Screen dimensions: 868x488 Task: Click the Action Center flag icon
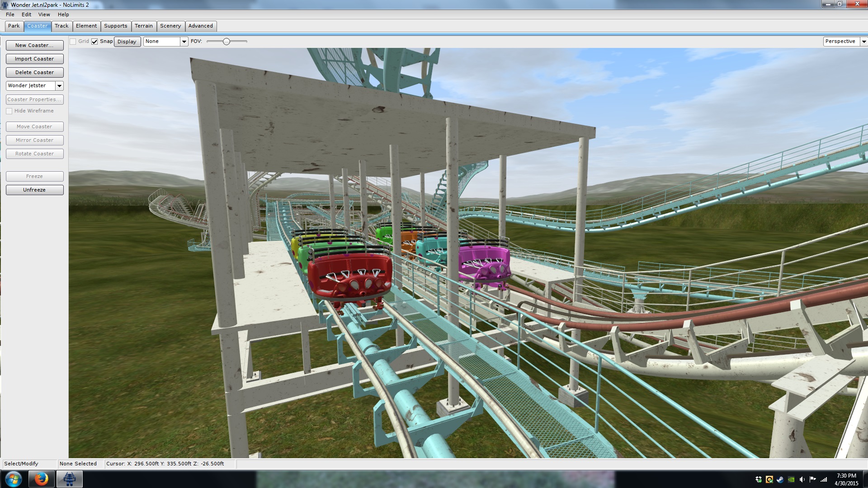coord(813,479)
